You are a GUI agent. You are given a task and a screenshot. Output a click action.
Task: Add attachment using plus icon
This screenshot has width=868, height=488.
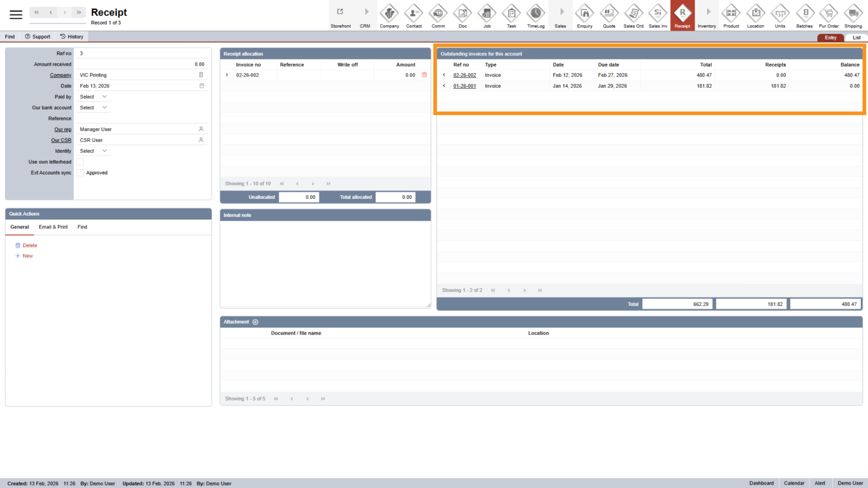[255, 322]
